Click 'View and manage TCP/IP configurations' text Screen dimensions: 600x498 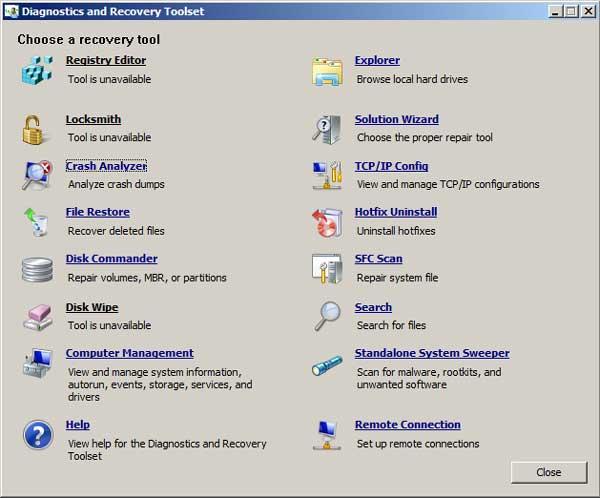click(448, 184)
